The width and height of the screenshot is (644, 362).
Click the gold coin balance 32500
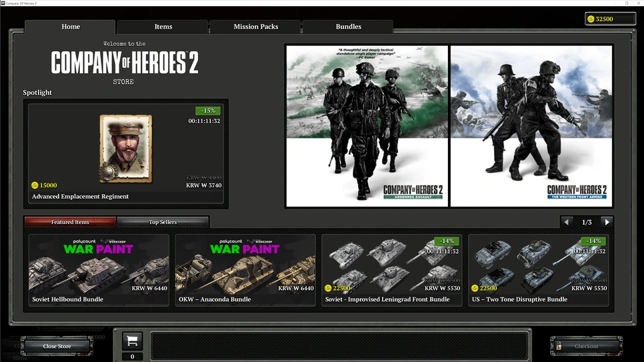[610, 19]
